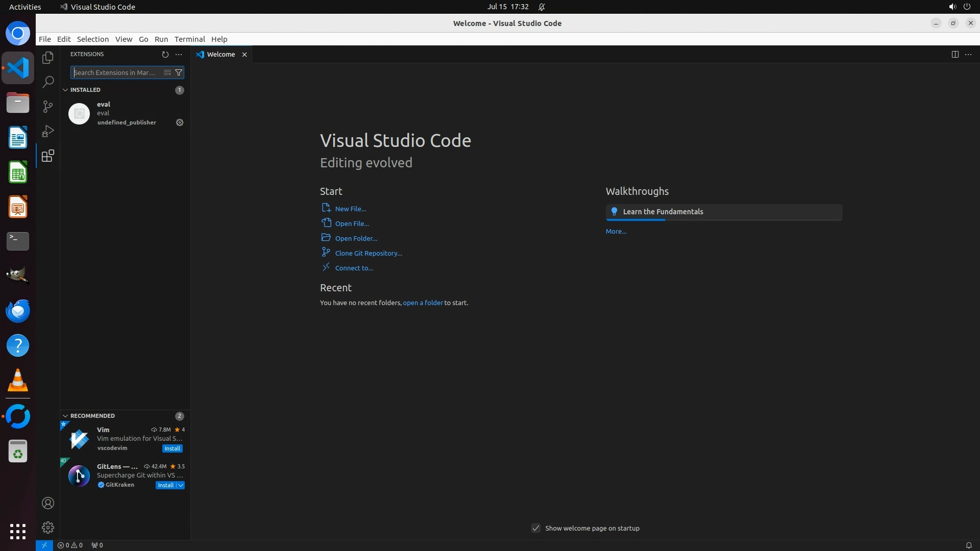980x551 pixels.
Task: Click the refresh extensions icon
Action: pyautogui.click(x=165, y=54)
